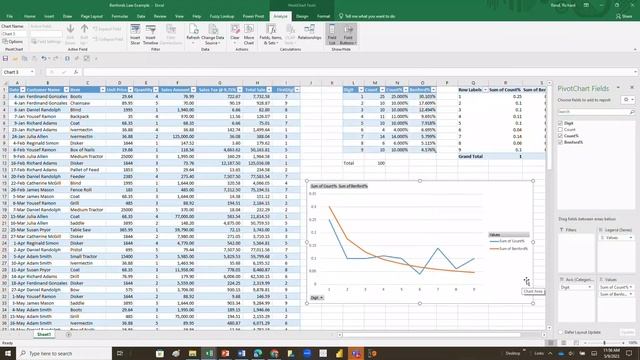Toggle the Count% field checkbox
The height and width of the screenshot is (360, 640).
pos(560,136)
